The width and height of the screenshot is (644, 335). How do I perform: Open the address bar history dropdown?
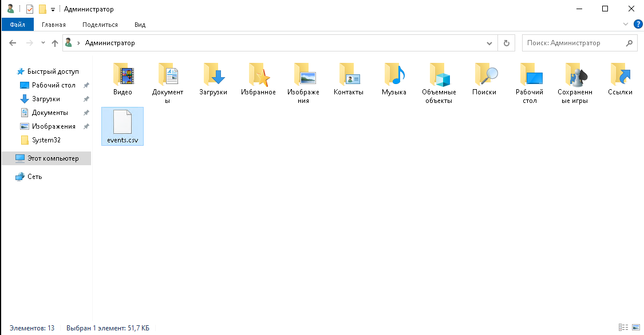click(489, 43)
